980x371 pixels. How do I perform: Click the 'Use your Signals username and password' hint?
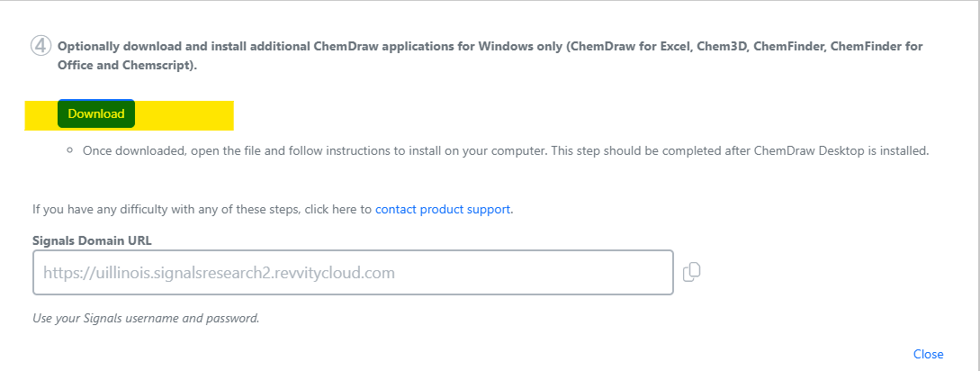pyautogui.click(x=146, y=318)
